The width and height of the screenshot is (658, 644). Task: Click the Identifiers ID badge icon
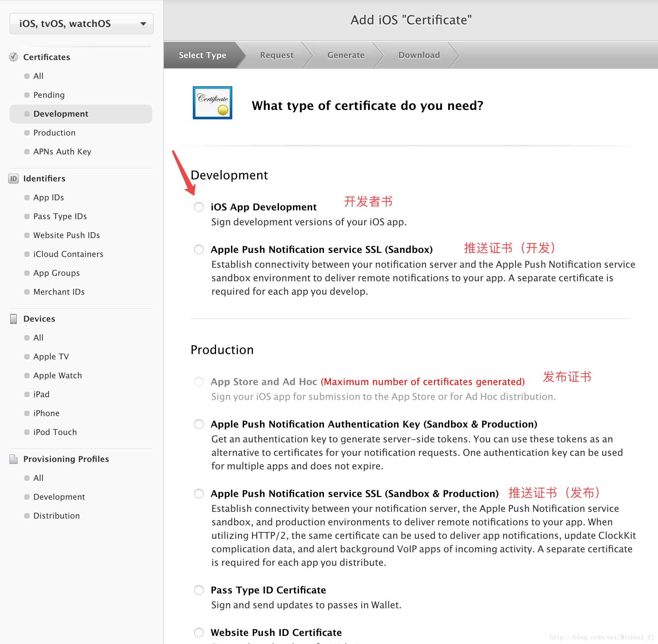click(13, 179)
